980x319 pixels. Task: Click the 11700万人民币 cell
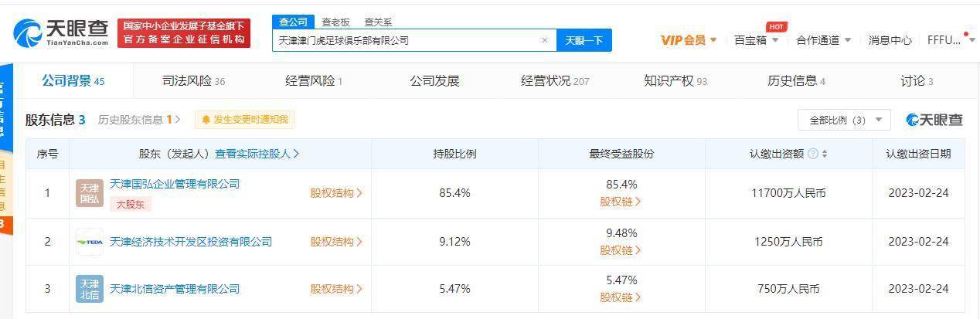(788, 193)
